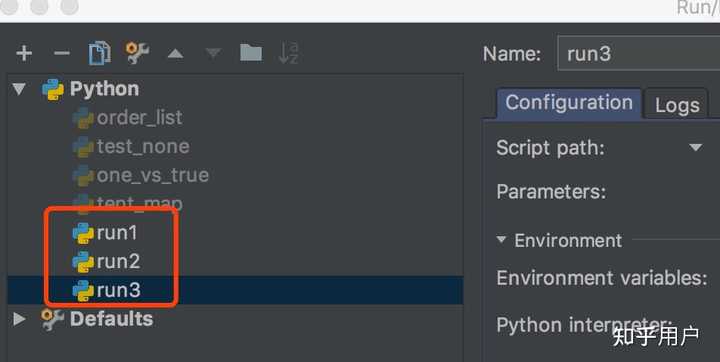This screenshot has width=720, height=362.
Task: Open the Script path dropdown arrow
Action: [x=696, y=147]
